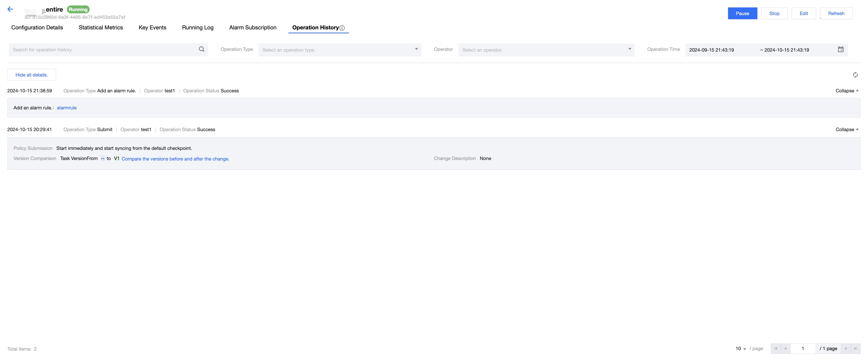
Task: Open the Operation Type dropdown
Action: click(x=340, y=50)
